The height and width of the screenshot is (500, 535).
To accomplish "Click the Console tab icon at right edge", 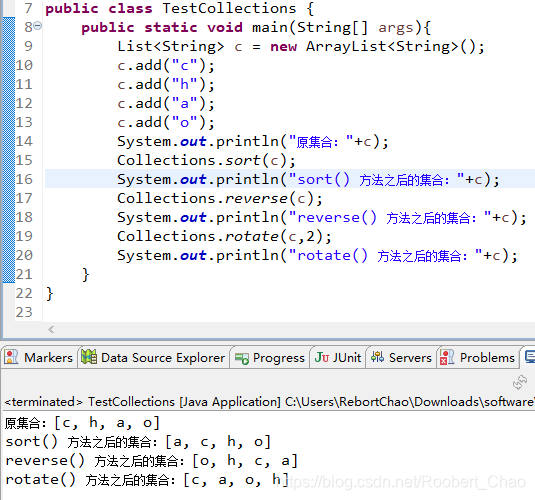I will click(x=530, y=357).
